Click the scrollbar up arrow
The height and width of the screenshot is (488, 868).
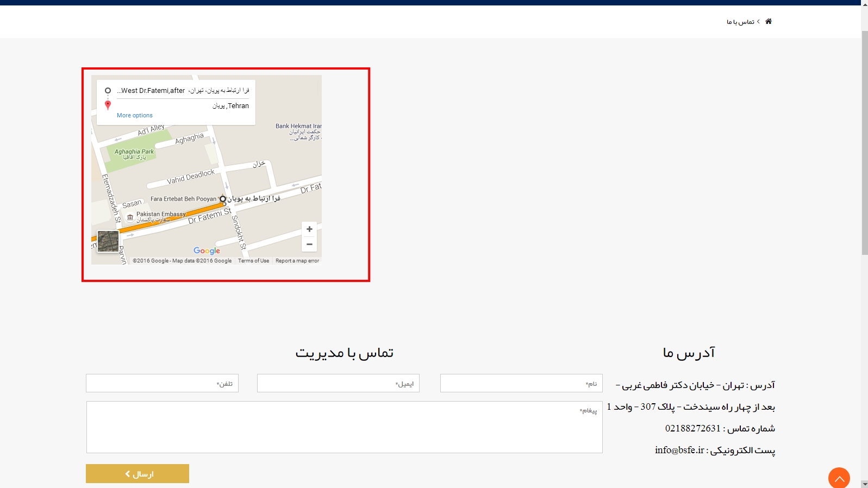(x=864, y=4)
